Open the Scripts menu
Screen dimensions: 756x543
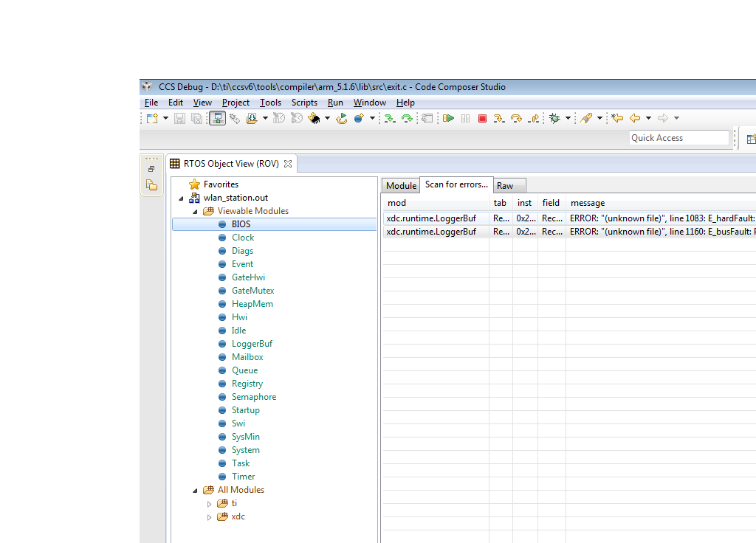[304, 103]
